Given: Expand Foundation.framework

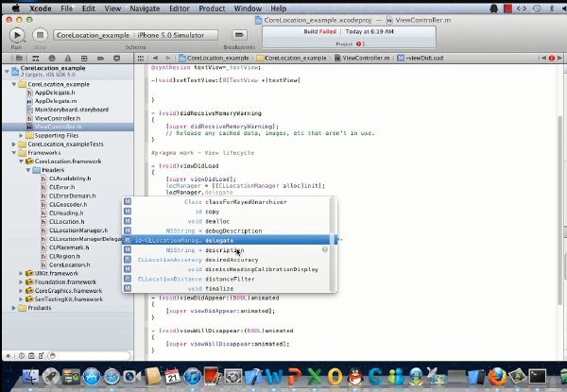Looking at the screenshot, I should (x=21, y=282).
